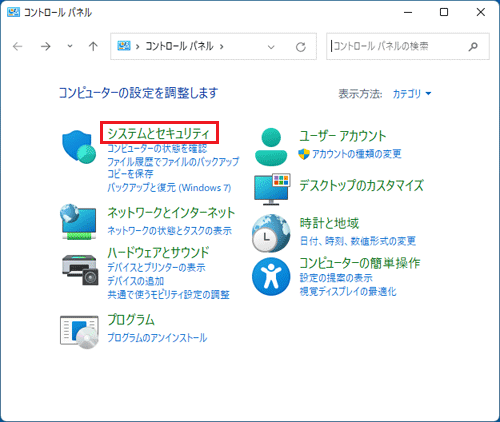Image resolution: width=500 pixels, height=422 pixels.
Task: Open the Hardware and Sound printer icon
Action: pyautogui.click(x=80, y=270)
